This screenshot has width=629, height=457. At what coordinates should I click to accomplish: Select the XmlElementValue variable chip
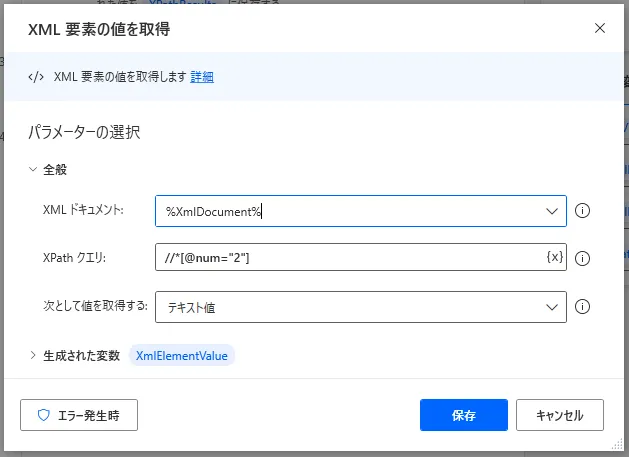click(x=181, y=355)
